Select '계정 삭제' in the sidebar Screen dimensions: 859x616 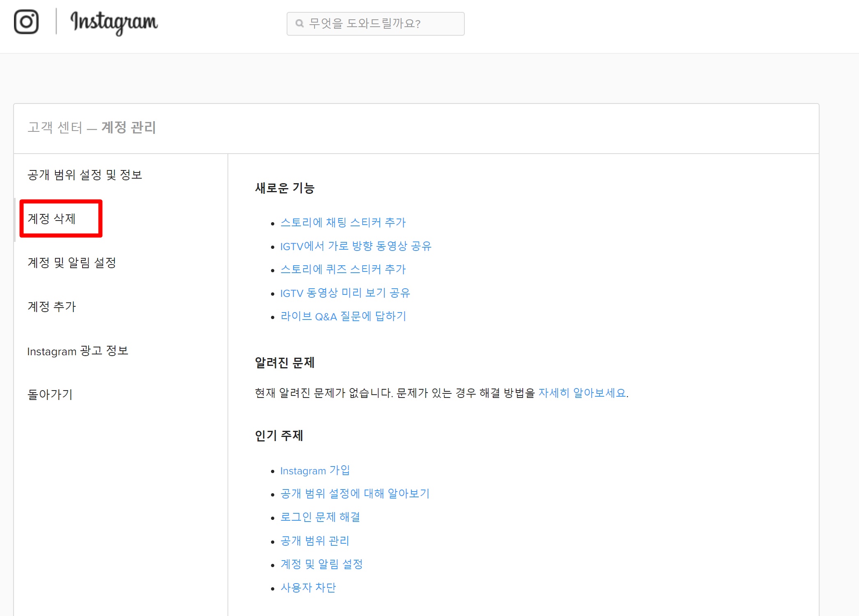[x=52, y=219]
